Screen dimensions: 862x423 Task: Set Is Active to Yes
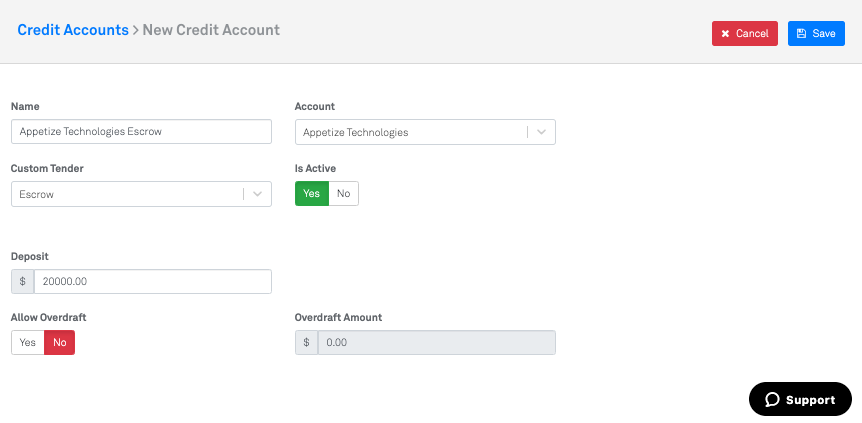pos(311,194)
